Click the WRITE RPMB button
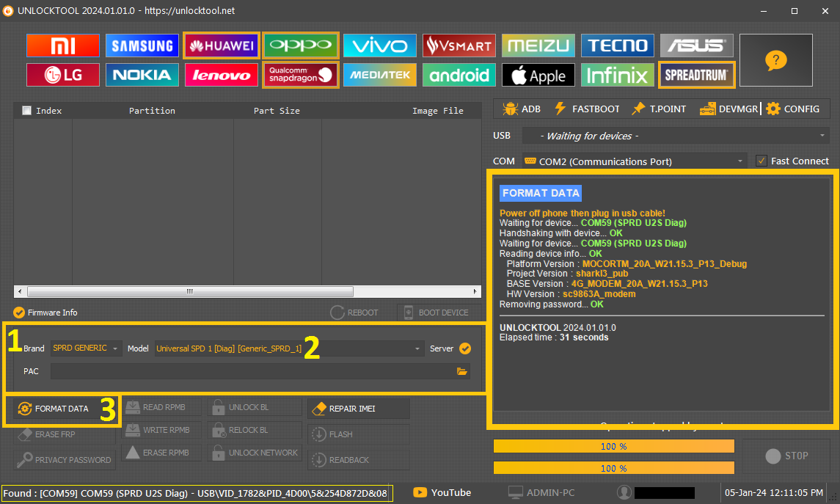 click(x=162, y=430)
